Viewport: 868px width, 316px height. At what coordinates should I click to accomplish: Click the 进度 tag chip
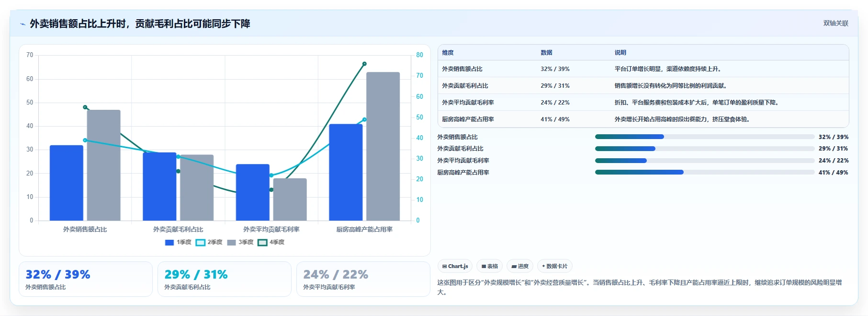click(x=520, y=266)
